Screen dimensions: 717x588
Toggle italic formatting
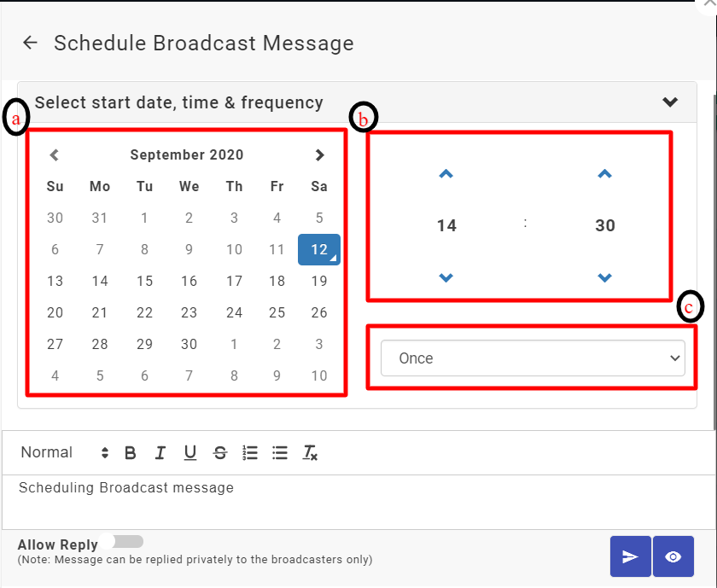tap(160, 452)
